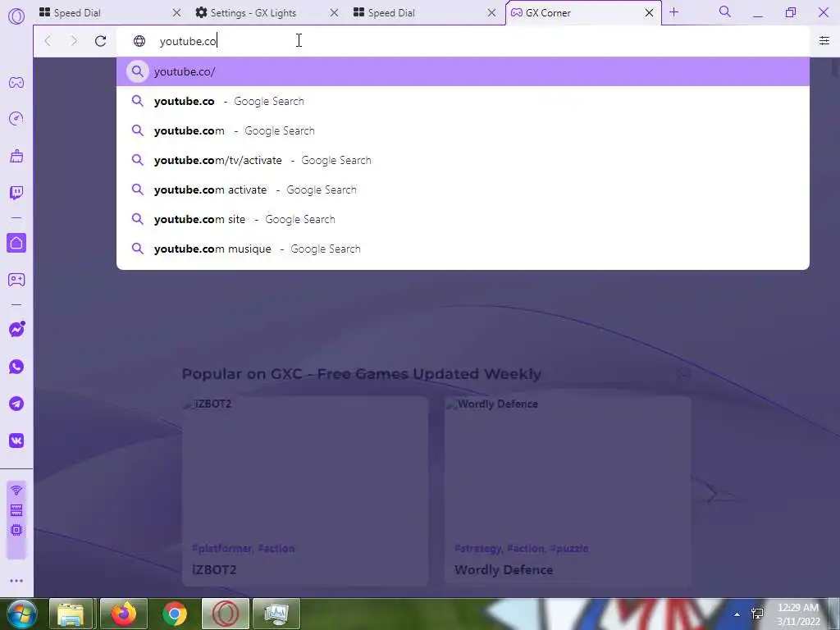Viewport: 840px width, 630px height.
Task: Open File Explorer from taskbar
Action: [72, 614]
